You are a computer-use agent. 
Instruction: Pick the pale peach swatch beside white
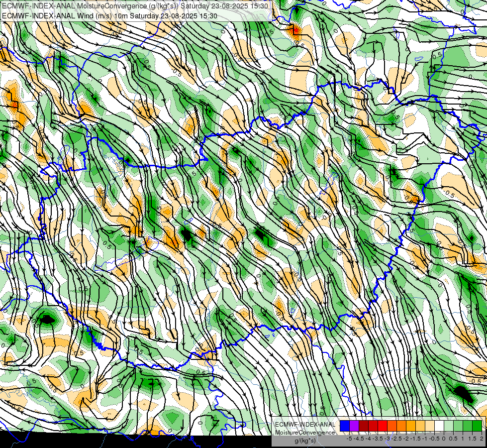tap(429, 426)
